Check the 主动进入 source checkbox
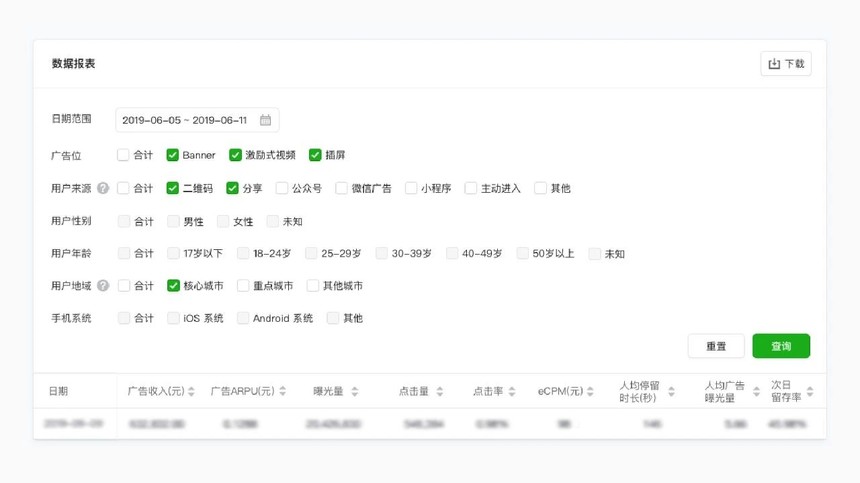Screen dimensions: 860x483 click(x=471, y=188)
